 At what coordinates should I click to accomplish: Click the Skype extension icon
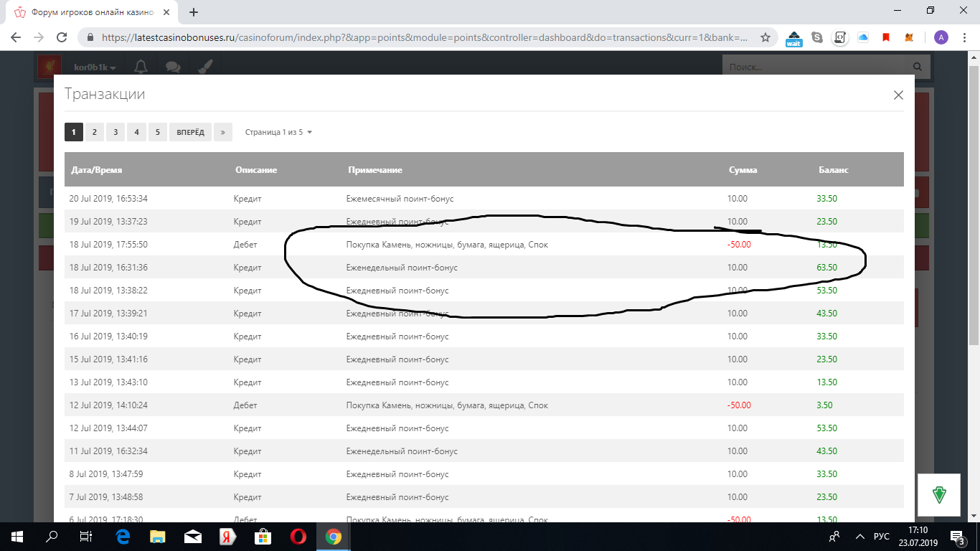[816, 37]
